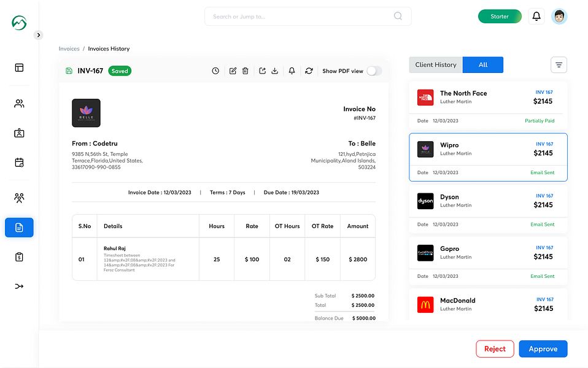Select the Dyson invoice card
The width and height of the screenshot is (588, 368).
[488, 209]
